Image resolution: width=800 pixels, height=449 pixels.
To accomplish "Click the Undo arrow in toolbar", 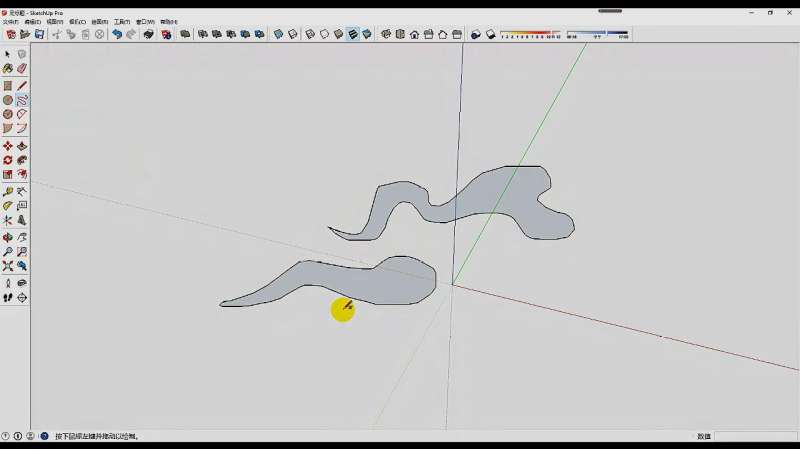I will [116, 34].
